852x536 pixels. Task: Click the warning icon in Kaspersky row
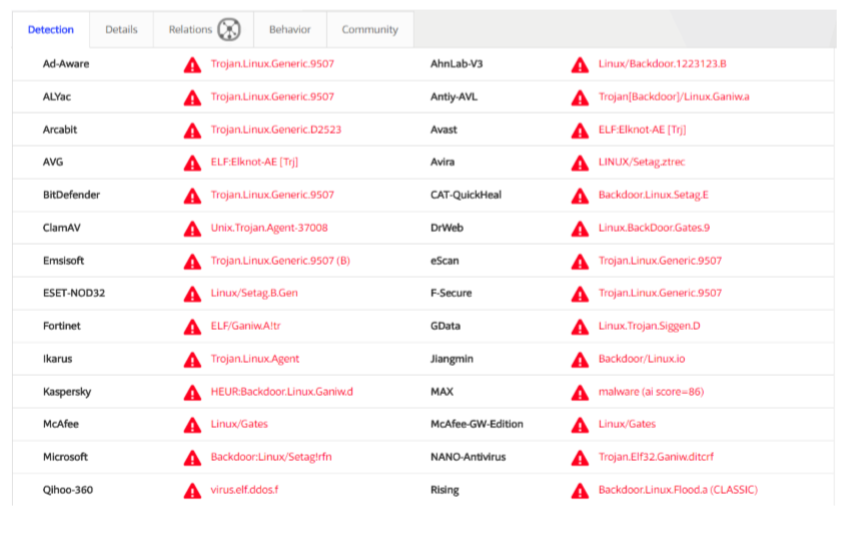tap(192, 392)
